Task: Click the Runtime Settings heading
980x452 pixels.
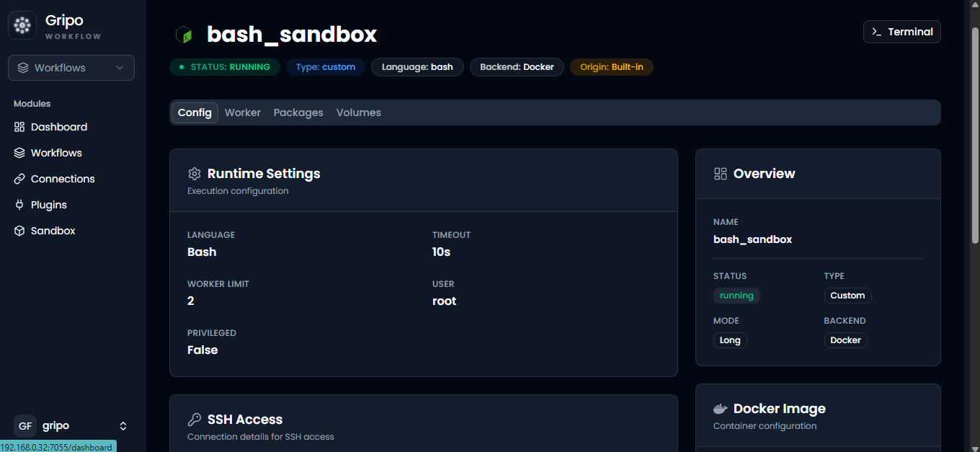Action: click(x=264, y=174)
